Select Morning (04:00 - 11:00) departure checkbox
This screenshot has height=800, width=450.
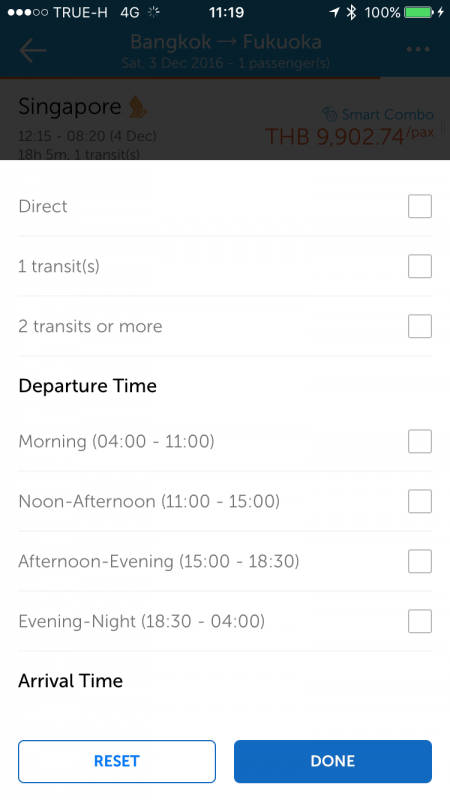tap(420, 441)
